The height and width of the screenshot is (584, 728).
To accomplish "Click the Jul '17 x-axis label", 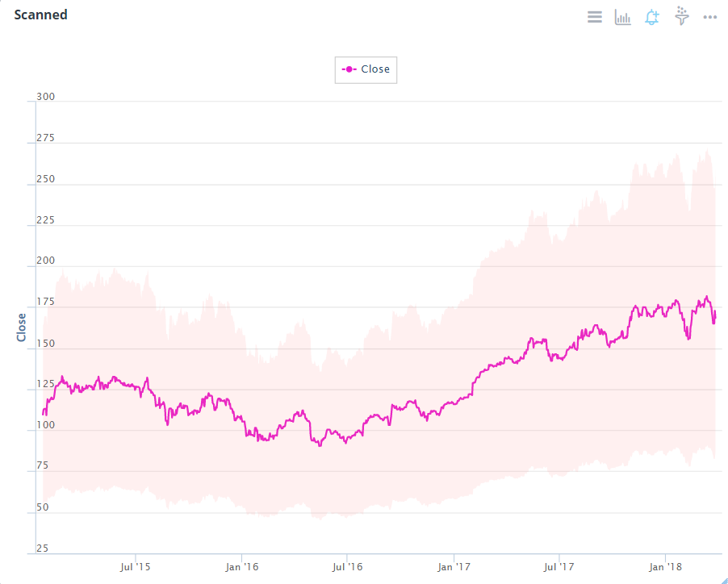I will click(559, 567).
